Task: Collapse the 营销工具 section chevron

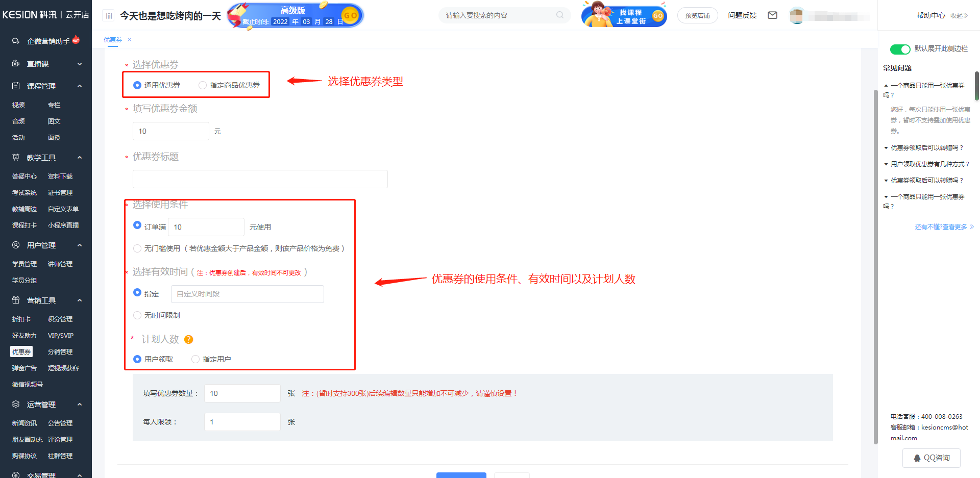Action: [80, 300]
